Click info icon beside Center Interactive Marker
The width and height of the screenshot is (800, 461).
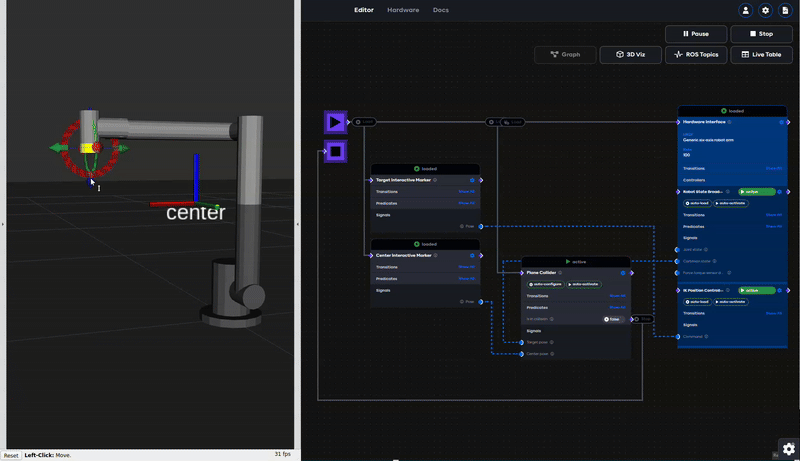point(436,255)
